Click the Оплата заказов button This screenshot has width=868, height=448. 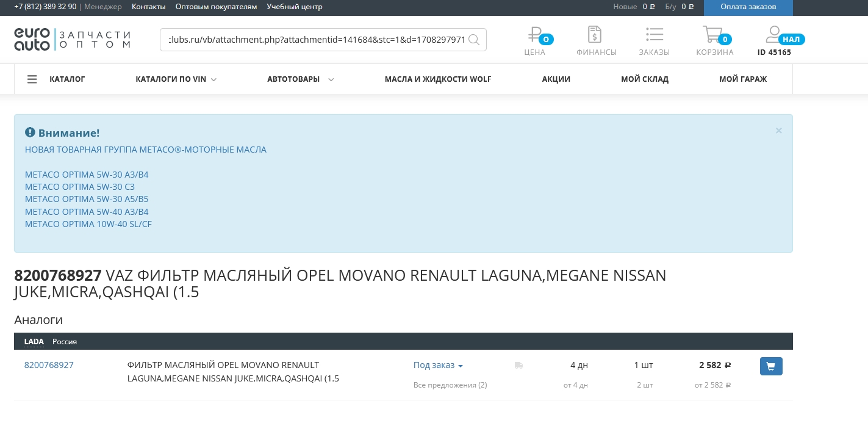tap(748, 7)
